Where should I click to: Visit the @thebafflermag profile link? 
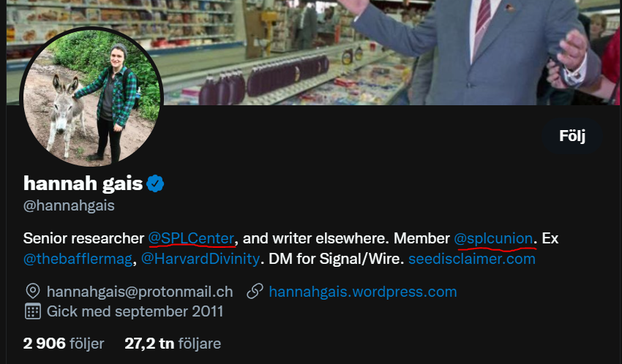point(78,259)
